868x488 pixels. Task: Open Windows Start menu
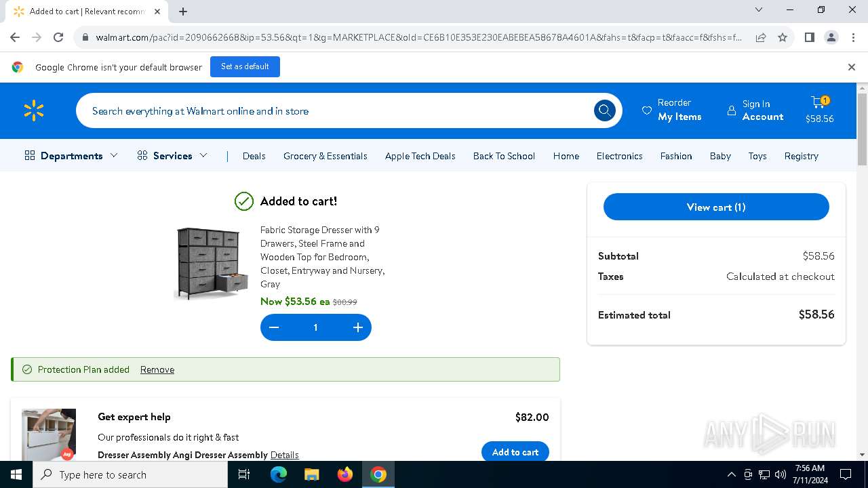point(16,474)
